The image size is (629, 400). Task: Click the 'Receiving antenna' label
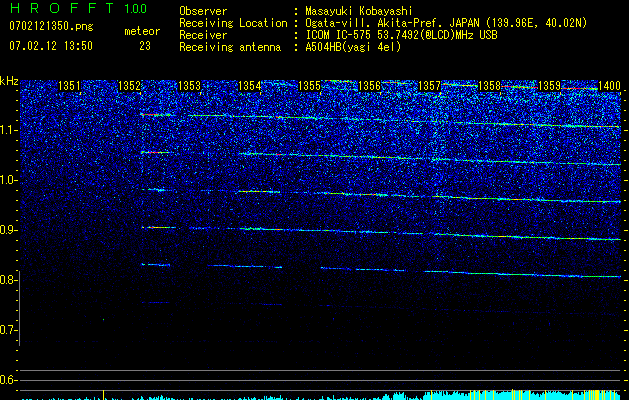click(x=230, y=47)
